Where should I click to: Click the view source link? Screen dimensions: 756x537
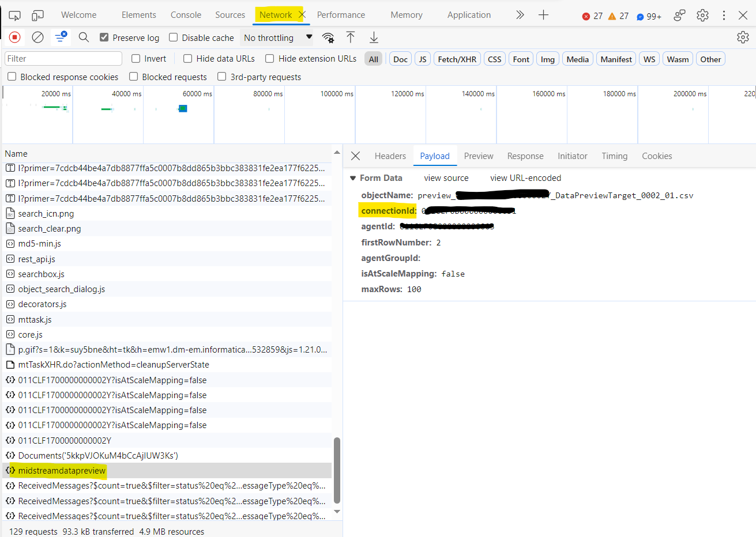coord(446,178)
